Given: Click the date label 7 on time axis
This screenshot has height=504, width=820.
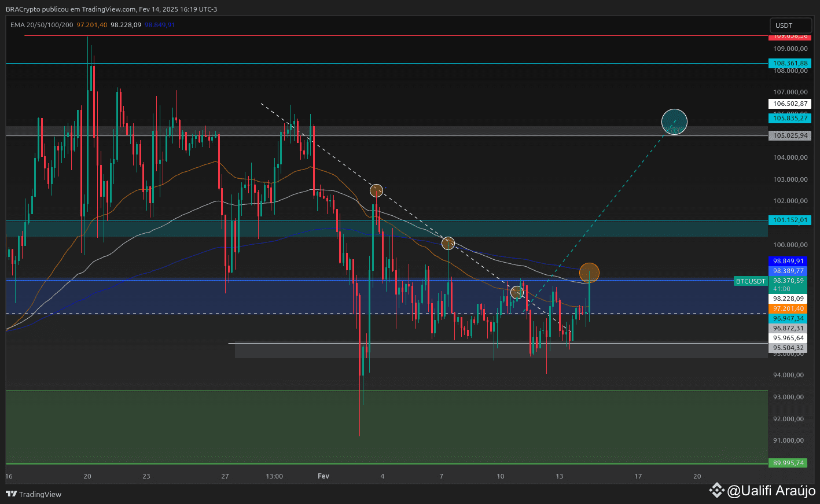Looking at the screenshot, I should pyautogui.click(x=442, y=476).
